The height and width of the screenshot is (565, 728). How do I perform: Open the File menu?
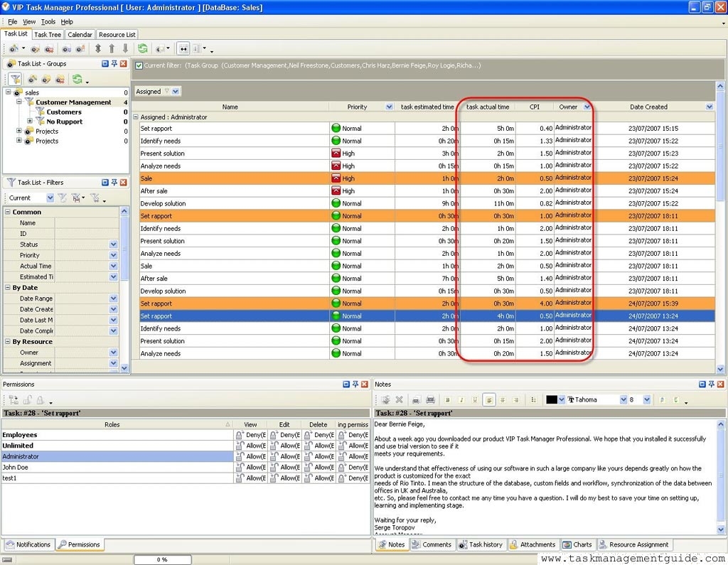point(13,21)
